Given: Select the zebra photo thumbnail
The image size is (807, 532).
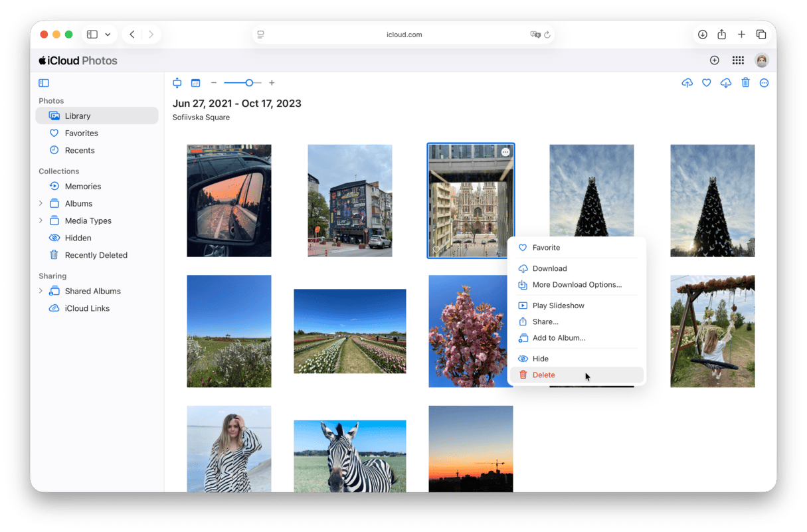Looking at the screenshot, I should pyautogui.click(x=349, y=456).
